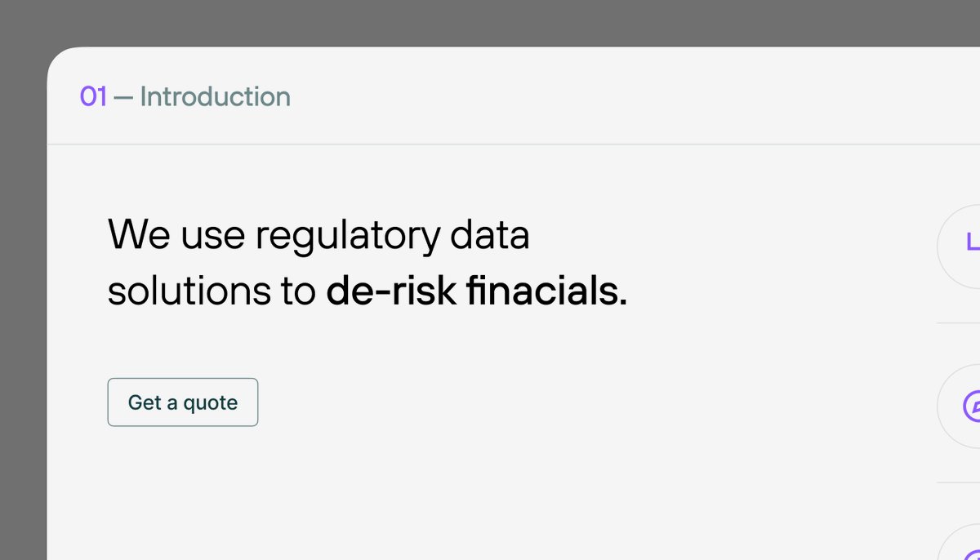Click the bold de-risk finacials text
The width and height of the screenshot is (980, 560).
tap(477, 292)
